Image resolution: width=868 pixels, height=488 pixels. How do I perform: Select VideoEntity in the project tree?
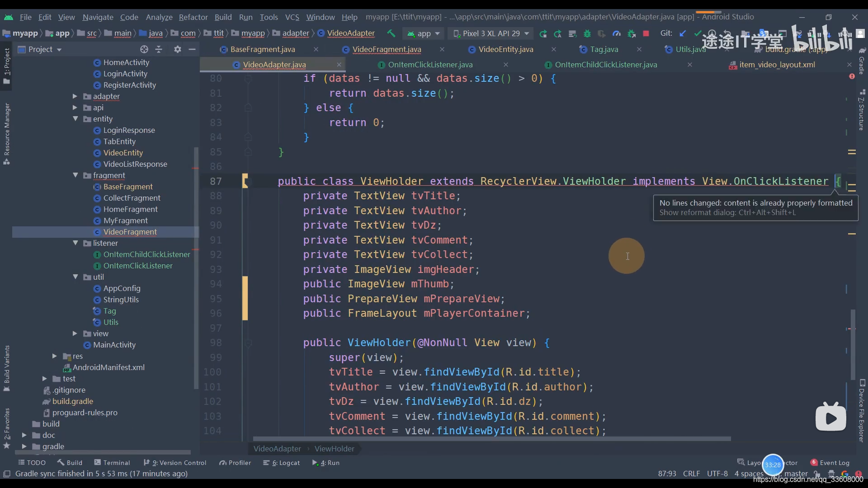123,153
